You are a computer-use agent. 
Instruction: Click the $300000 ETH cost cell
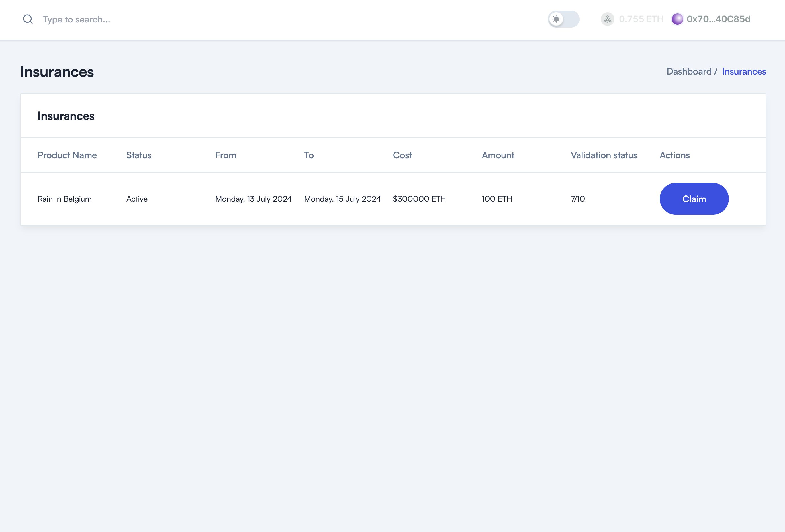click(x=419, y=199)
